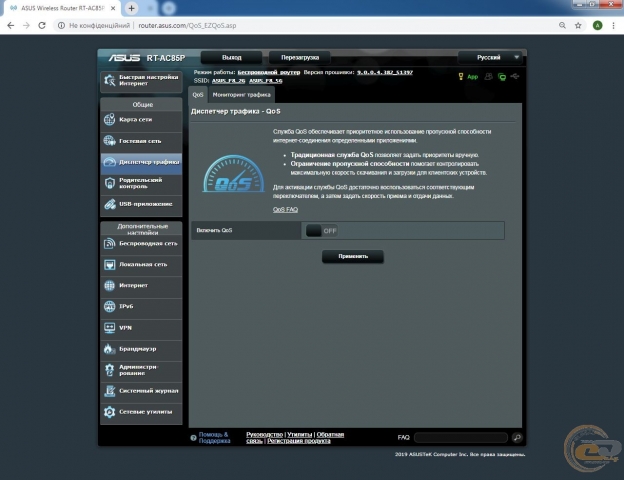
Task: Click the LAN icon in sidebar
Action: tap(109, 265)
